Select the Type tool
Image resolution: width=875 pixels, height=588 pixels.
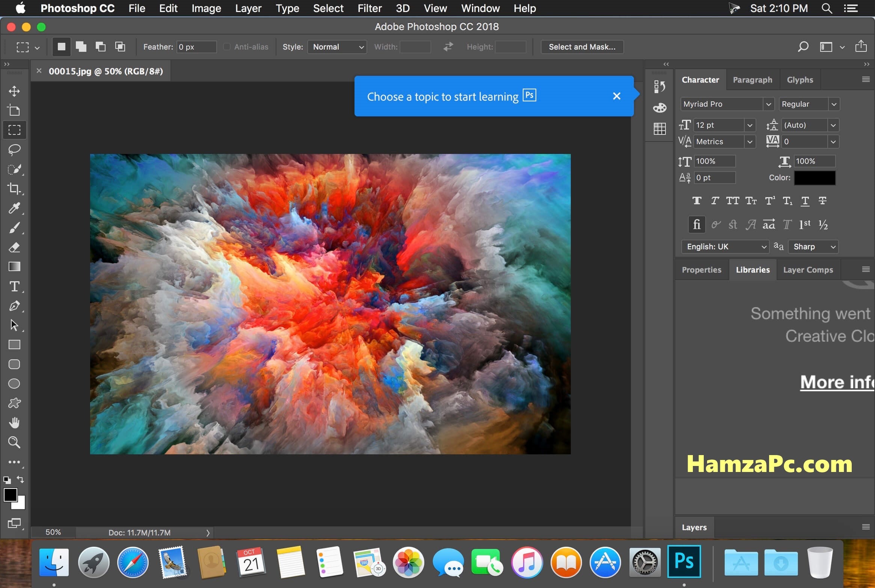[14, 286]
